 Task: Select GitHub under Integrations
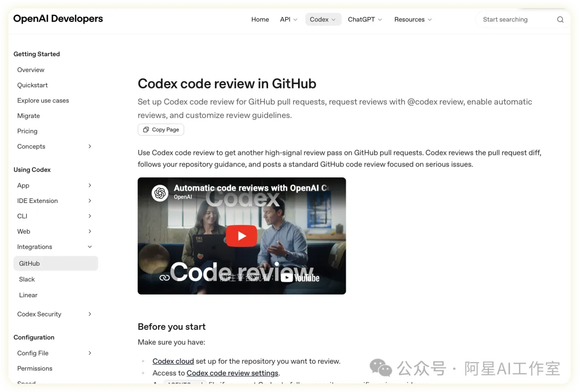click(56, 263)
